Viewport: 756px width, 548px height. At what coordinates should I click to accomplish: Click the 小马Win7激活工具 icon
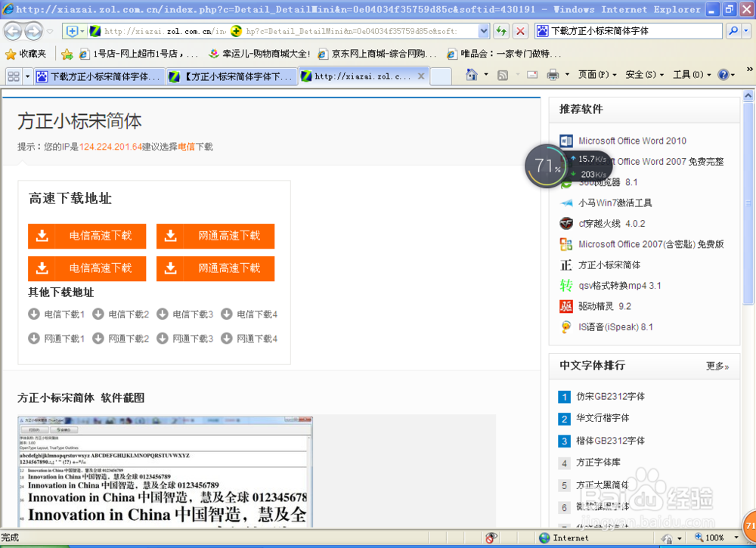[x=566, y=203]
